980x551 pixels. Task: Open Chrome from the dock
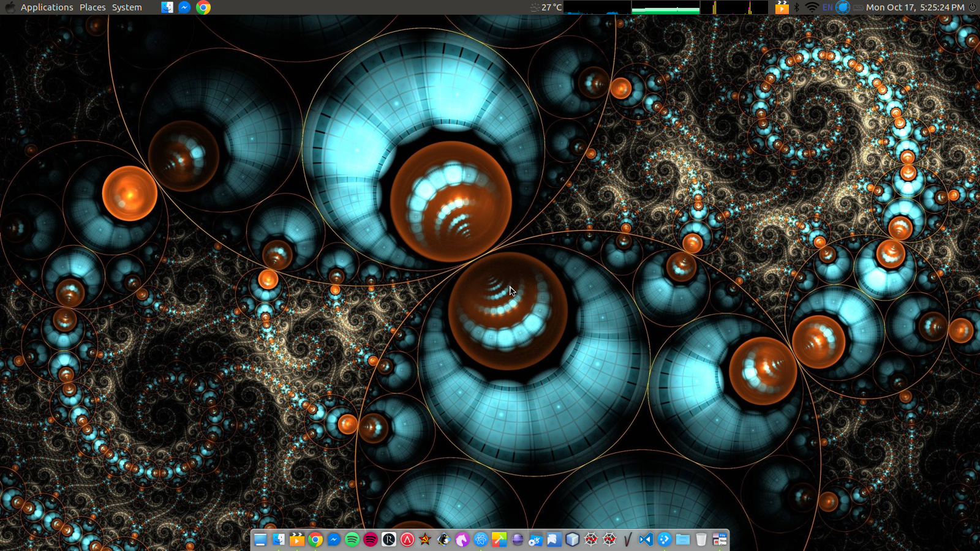click(x=315, y=539)
